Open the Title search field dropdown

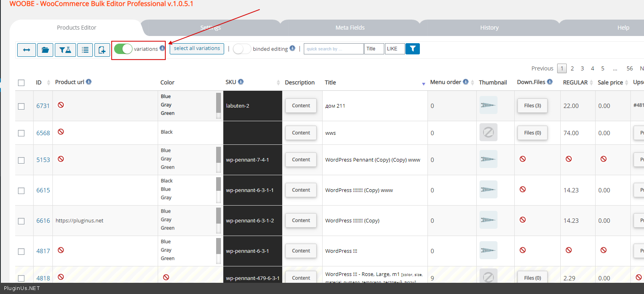coord(374,49)
